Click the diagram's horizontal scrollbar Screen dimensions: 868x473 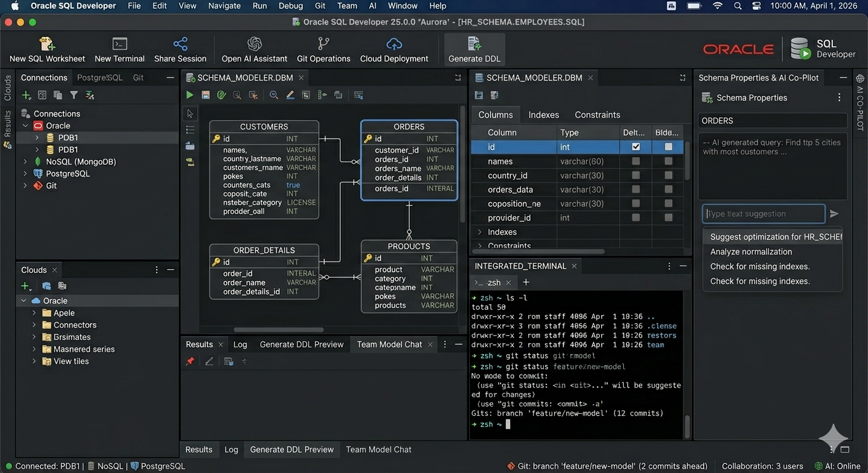(278, 330)
